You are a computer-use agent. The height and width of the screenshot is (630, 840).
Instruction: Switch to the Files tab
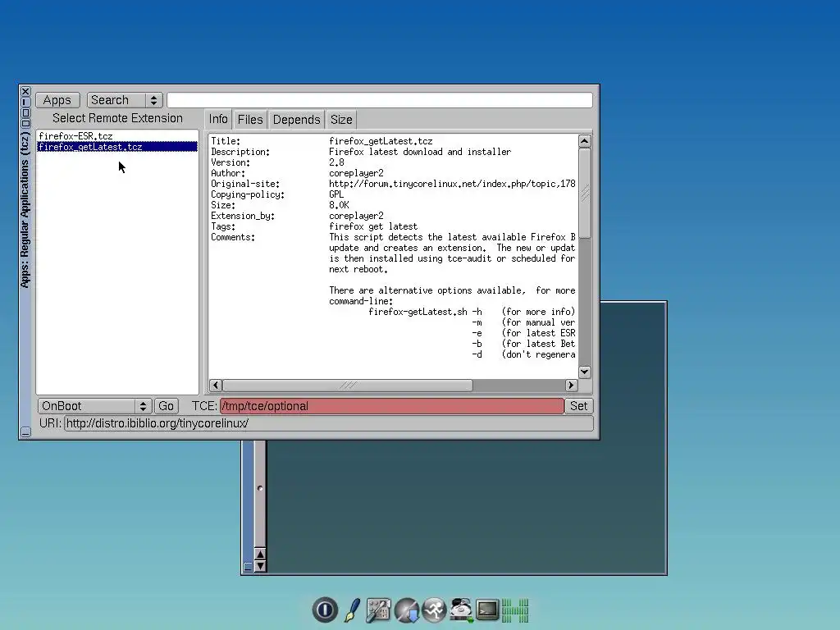click(250, 120)
